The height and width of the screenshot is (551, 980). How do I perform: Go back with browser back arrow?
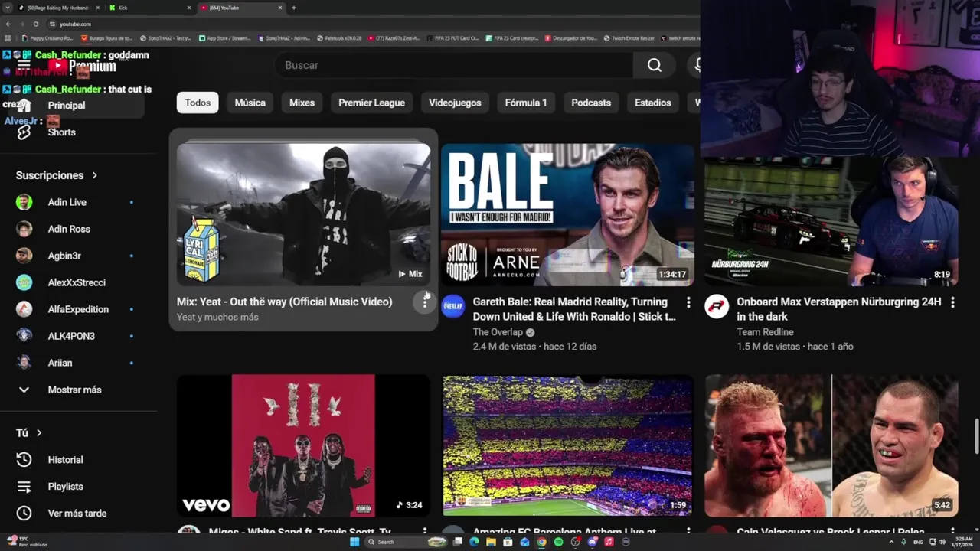pyautogui.click(x=7, y=24)
